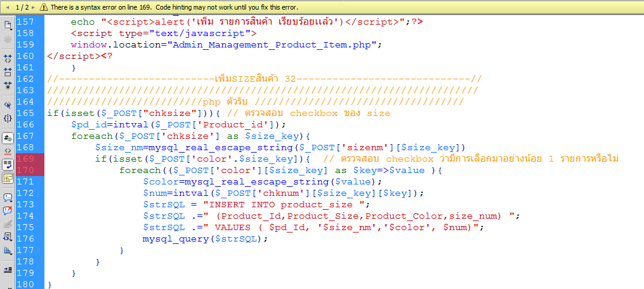Click line number 165 in the gutter

coord(25,113)
